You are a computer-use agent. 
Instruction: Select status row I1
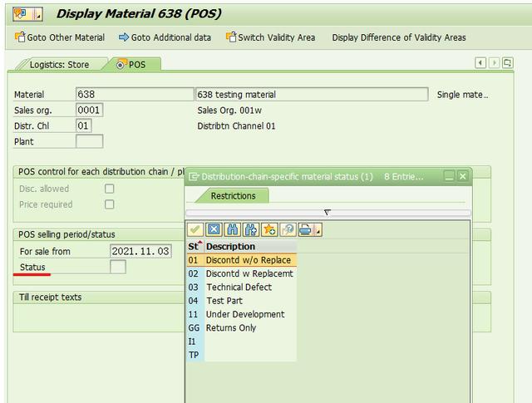pyautogui.click(x=242, y=342)
